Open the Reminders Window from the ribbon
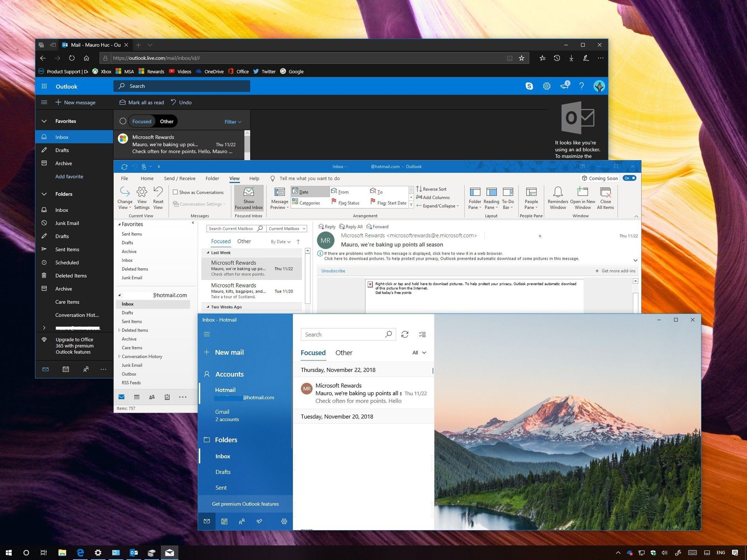747x560 pixels. 558,197
